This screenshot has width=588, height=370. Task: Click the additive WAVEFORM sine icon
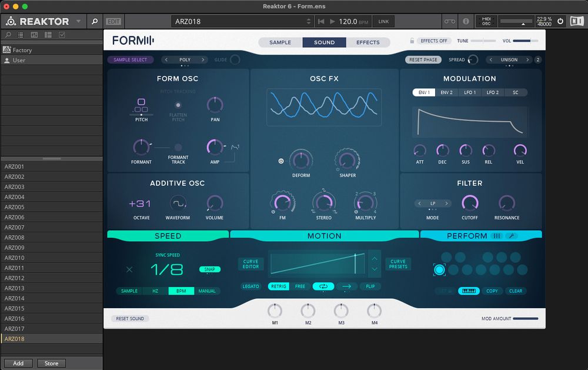tap(178, 203)
